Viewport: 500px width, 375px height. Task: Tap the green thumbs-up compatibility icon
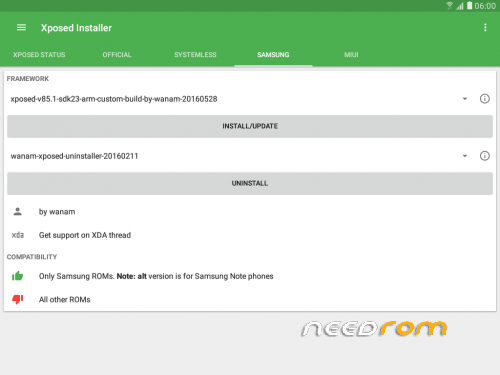(18, 276)
